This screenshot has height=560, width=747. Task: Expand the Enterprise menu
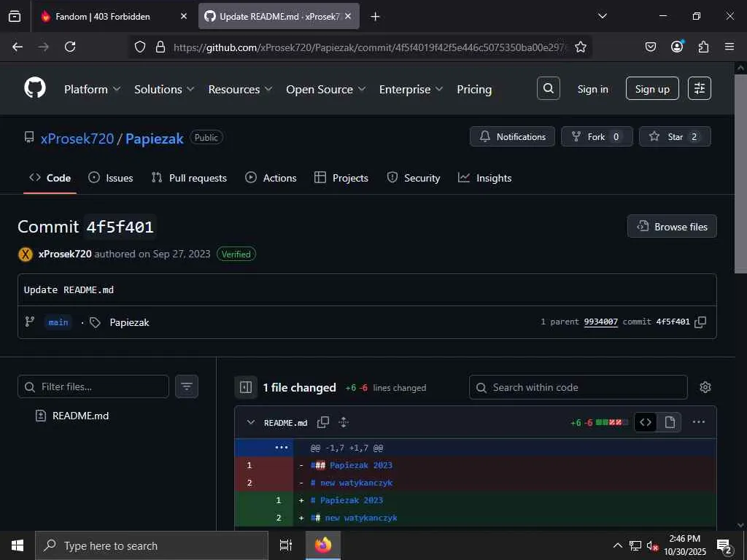pos(411,89)
